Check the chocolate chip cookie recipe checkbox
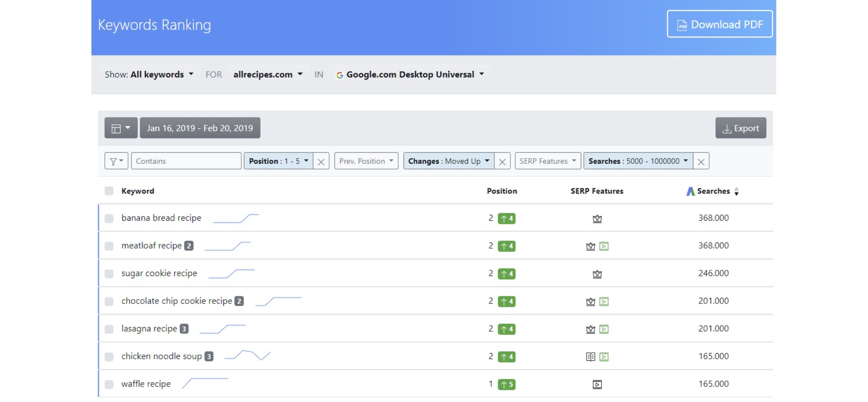 tap(109, 301)
